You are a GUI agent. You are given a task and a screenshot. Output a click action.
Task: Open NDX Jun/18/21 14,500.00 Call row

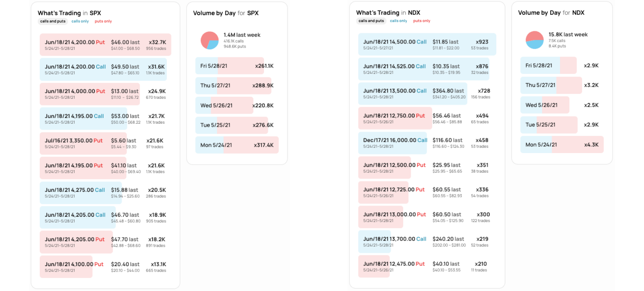pos(427,44)
